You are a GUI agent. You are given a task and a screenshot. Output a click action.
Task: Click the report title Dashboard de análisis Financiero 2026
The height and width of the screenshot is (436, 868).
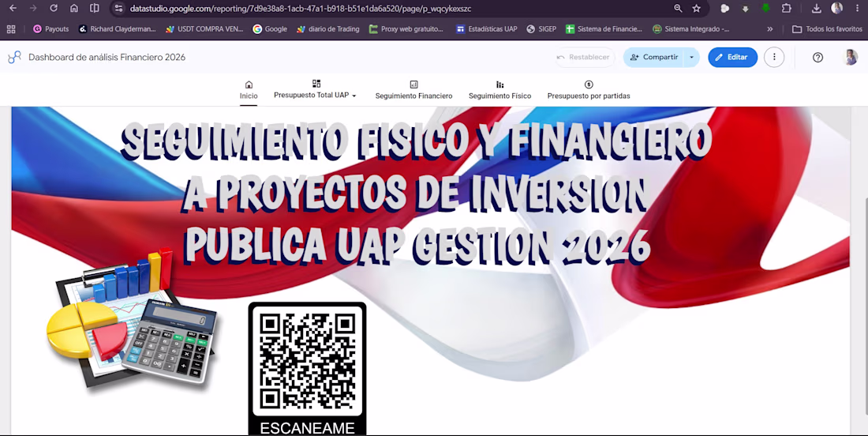107,57
